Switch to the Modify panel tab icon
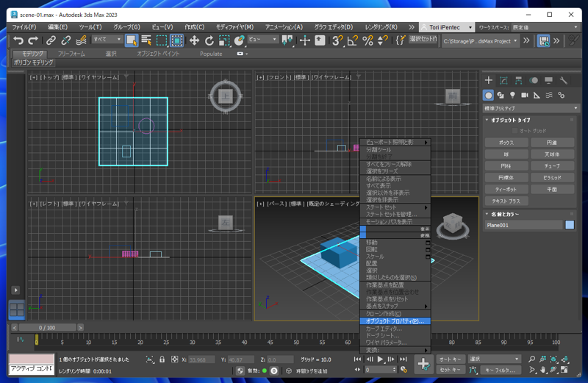This screenshot has width=588, height=383. pyautogui.click(x=503, y=80)
